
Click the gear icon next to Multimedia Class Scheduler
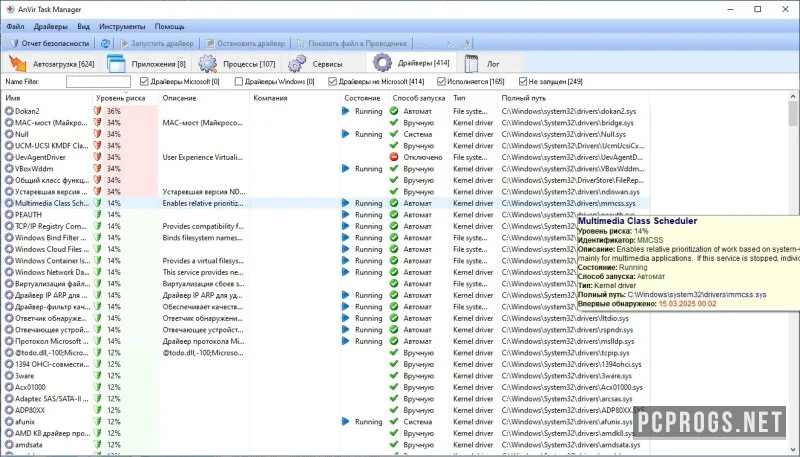pyautogui.click(x=9, y=203)
